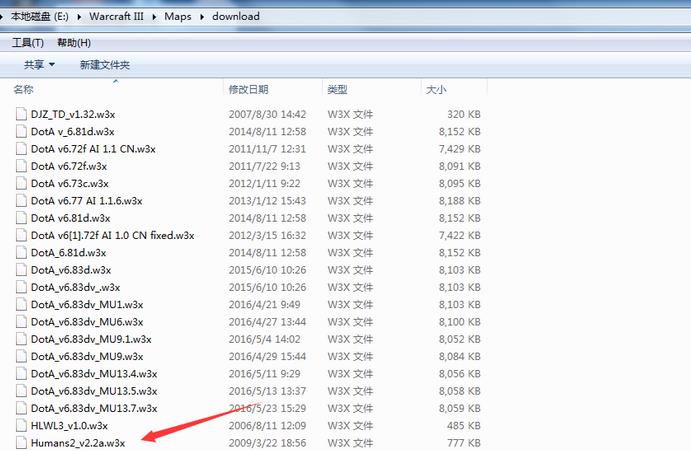Click the file icon of DotA_v6.83dv_MU13.5.w3x
This screenshot has height=451, width=691.
(x=21, y=391)
